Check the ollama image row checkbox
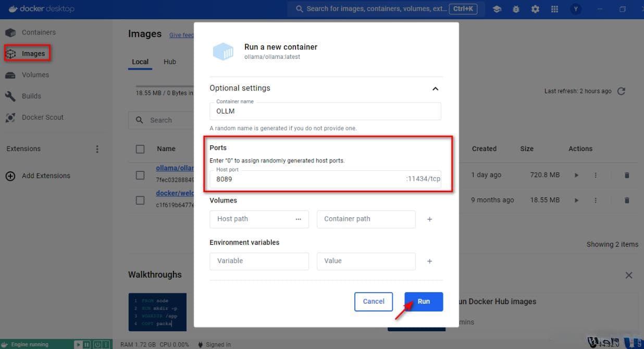The image size is (644, 349). tap(140, 175)
